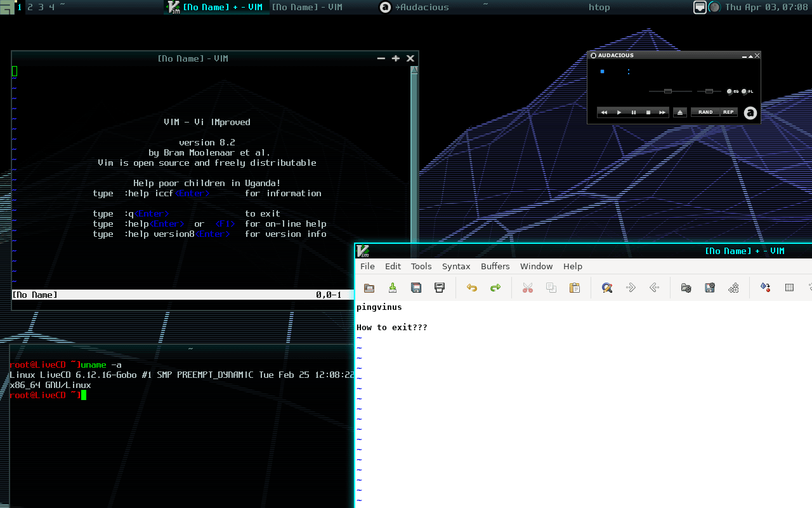
Task: Click the Paste clipboard icon in gVim
Action: [x=575, y=288]
